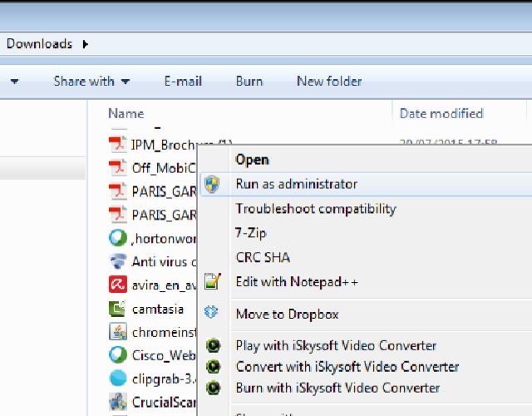Choose Convert with iSkysoft Video Converter
The width and height of the screenshot is (532, 416).
pos(347,367)
